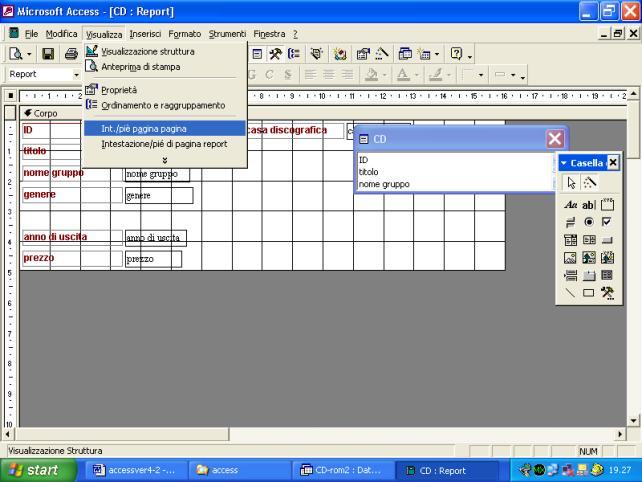Click the Print icon in toolbar

[x=71, y=54]
